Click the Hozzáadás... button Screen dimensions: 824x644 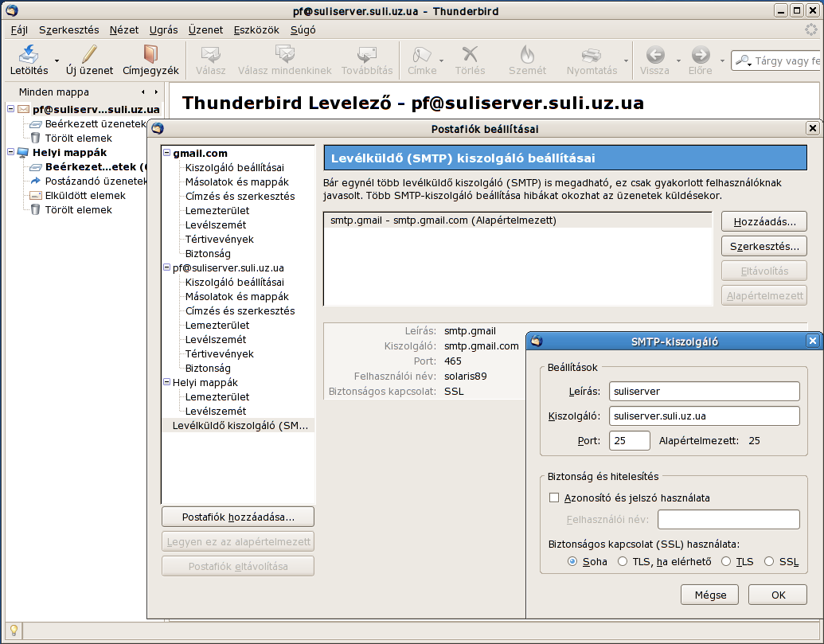(763, 221)
